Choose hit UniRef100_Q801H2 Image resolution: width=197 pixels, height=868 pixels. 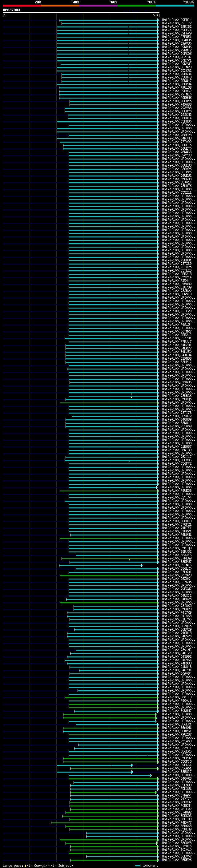[x=177, y=650]
